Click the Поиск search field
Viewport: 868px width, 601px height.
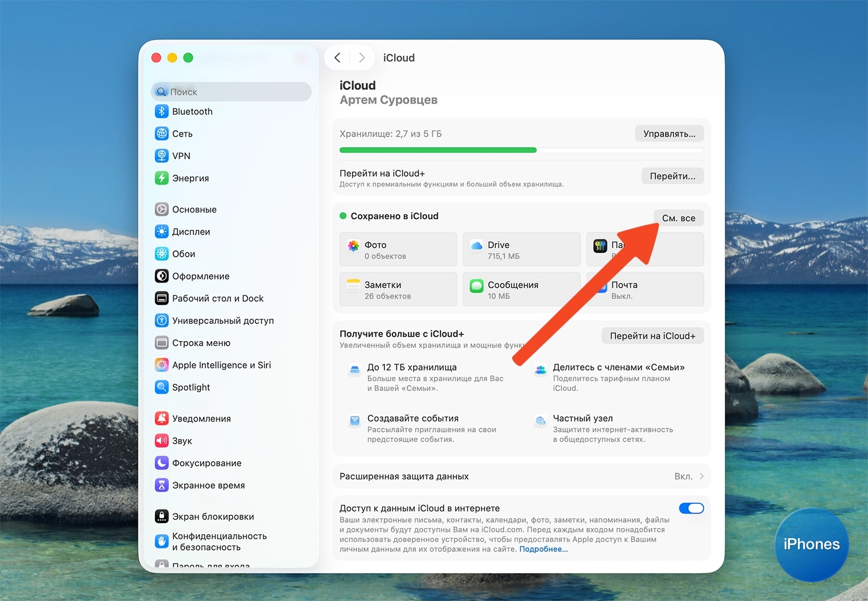pyautogui.click(x=231, y=91)
